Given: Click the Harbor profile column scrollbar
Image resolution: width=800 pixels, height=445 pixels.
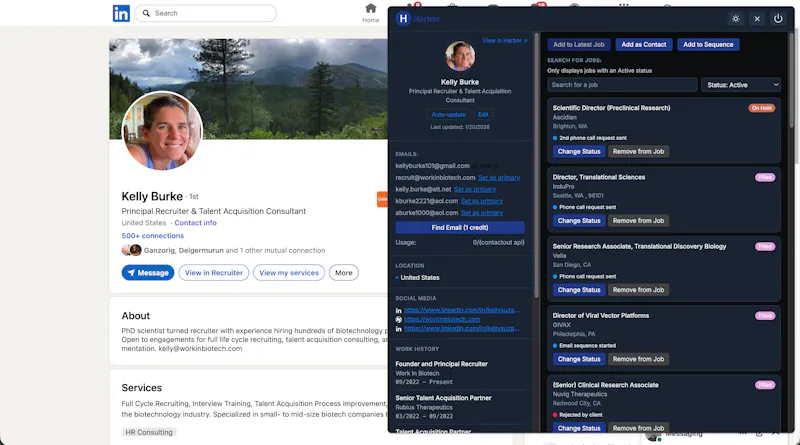Looking at the screenshot, I should (536, 168).
